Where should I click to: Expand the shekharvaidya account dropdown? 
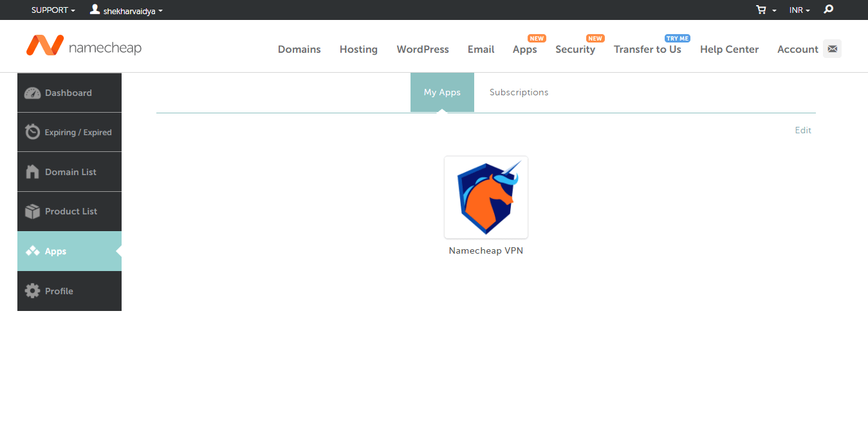coord(133,10)
